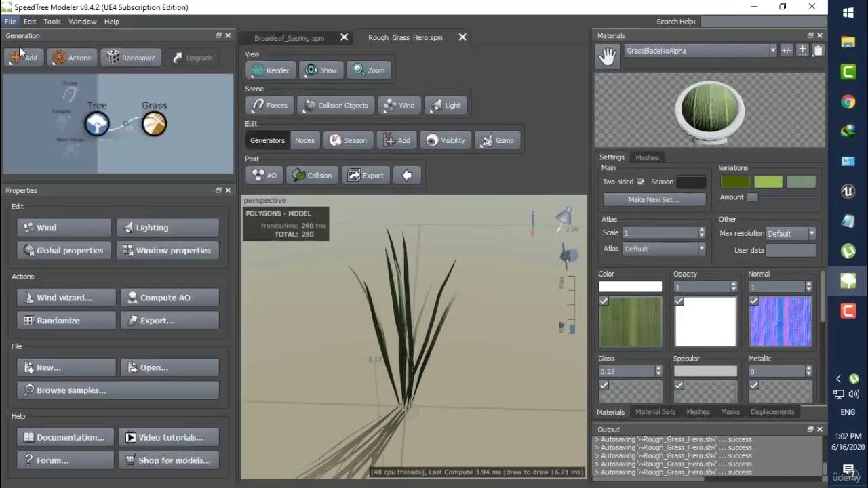Click the clipboard paste material icon

pos(818,50)
